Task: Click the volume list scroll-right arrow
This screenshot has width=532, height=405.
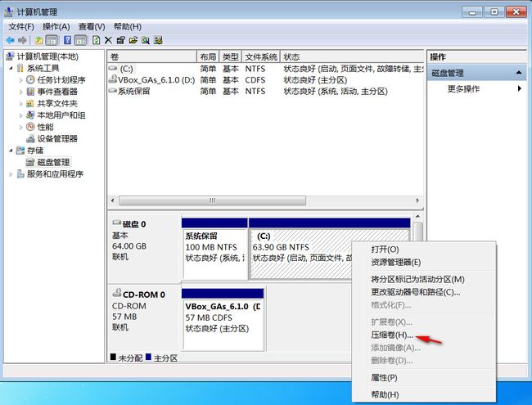Action: point(417,200)
